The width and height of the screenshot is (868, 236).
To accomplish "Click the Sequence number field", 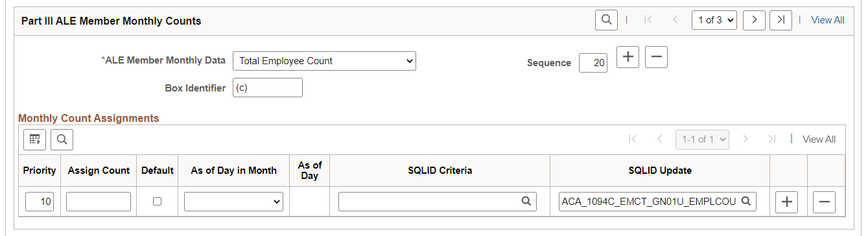I will click(x=593, y=63).
